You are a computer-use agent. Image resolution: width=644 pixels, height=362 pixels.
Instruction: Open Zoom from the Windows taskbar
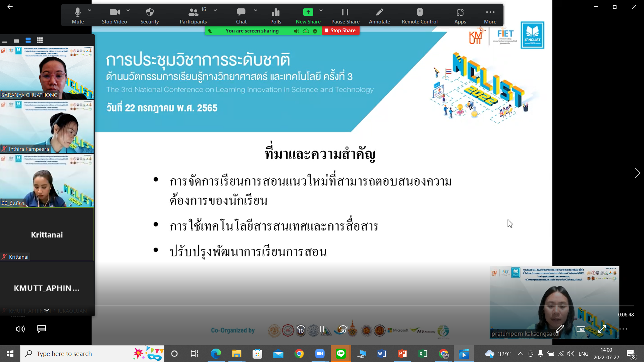pyautogui.click(x=320, y=354)
